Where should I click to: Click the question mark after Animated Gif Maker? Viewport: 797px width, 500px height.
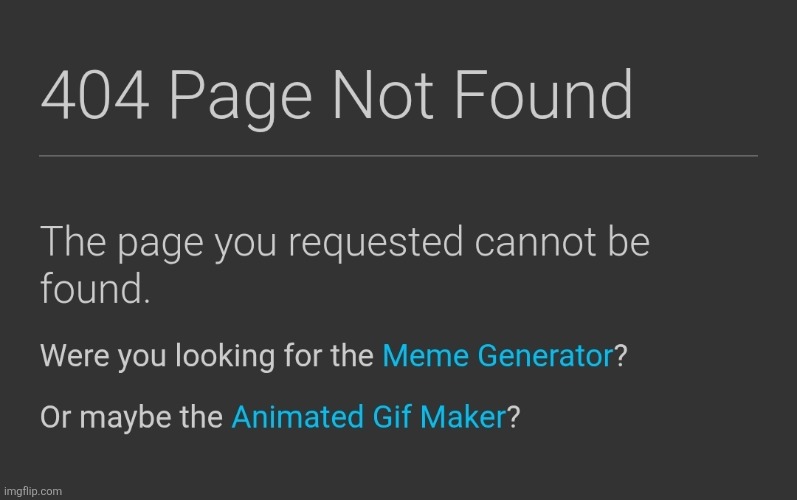point(513,417)
